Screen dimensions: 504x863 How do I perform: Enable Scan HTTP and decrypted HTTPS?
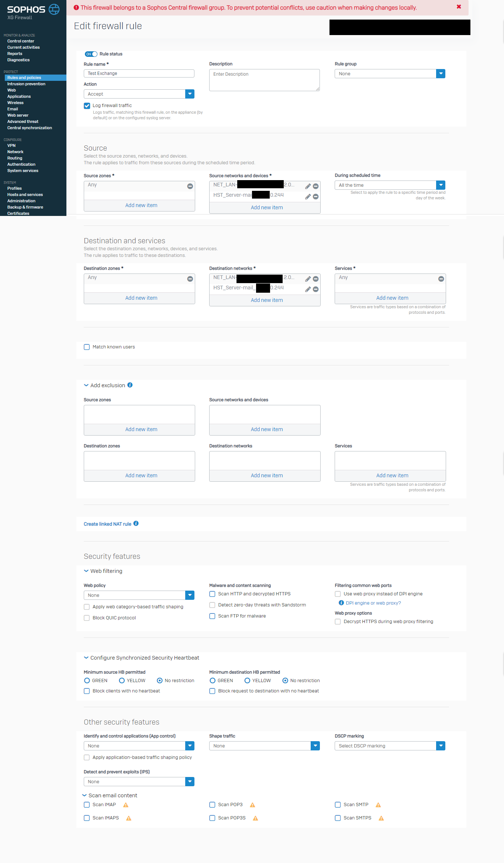[212, 594]
